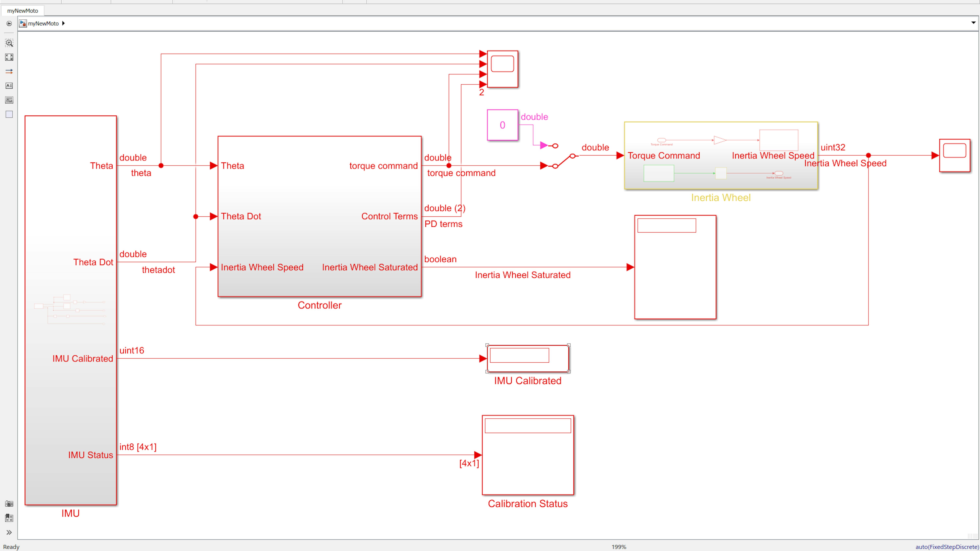The height and width of the screenshot is (551, 980).
Task: Select the Image insert tool icon
Action: (x=9, y=100)
